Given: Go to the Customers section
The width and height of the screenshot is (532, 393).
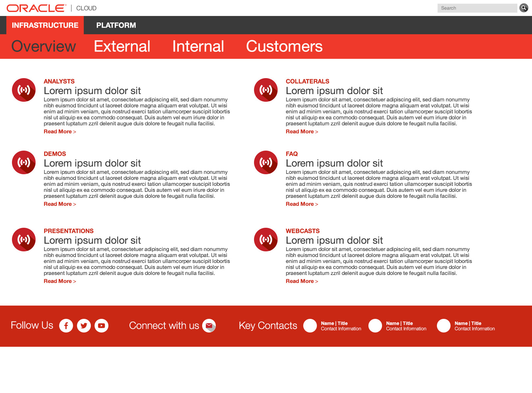Looking at the screenshot, I should (x=284, y=47).
